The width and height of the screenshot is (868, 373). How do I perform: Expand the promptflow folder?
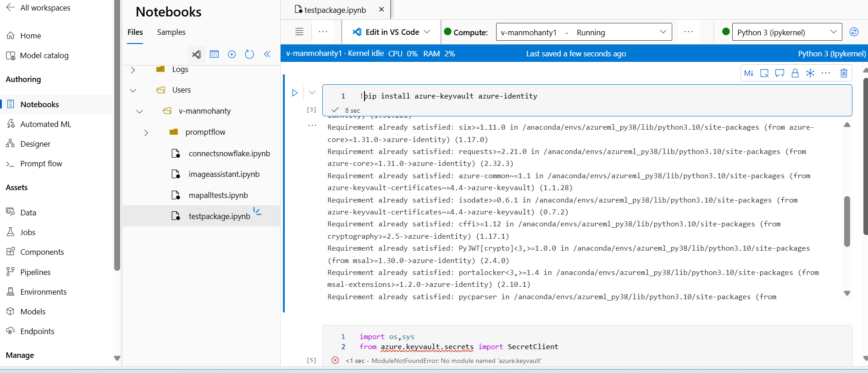pyautogui.click(x=146, y=133)
